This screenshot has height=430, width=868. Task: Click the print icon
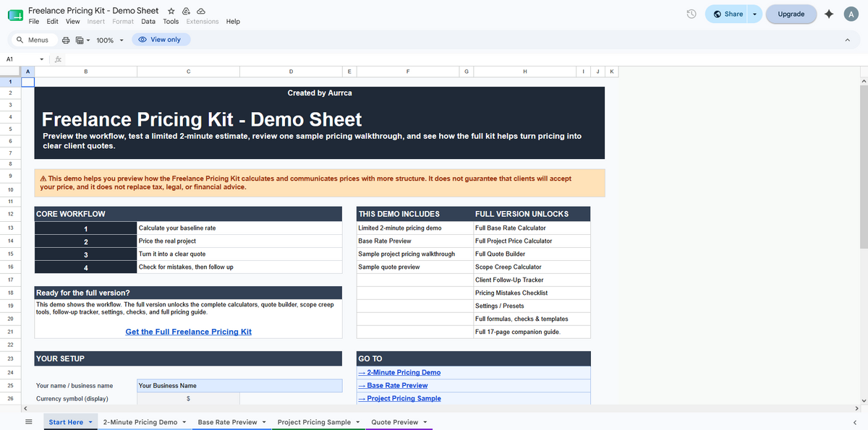[67, 40]
